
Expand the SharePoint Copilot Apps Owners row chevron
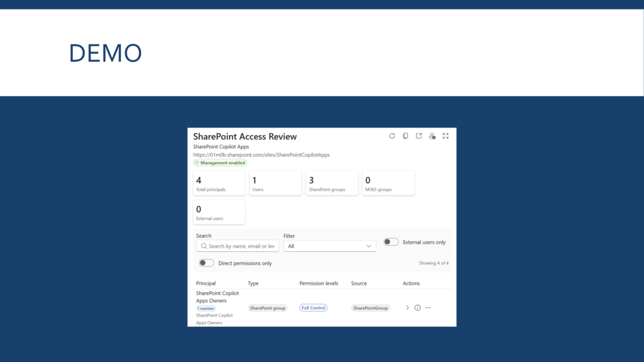point(407,308)
